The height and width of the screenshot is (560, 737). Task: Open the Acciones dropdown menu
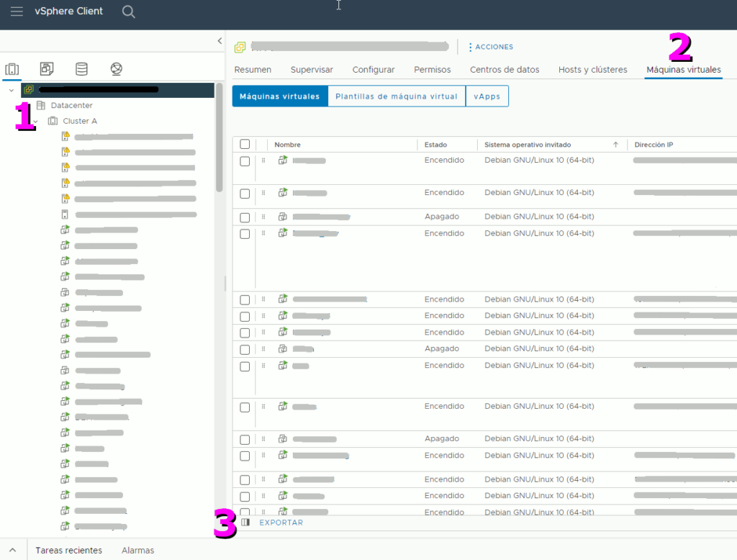[x=491, y=47]
